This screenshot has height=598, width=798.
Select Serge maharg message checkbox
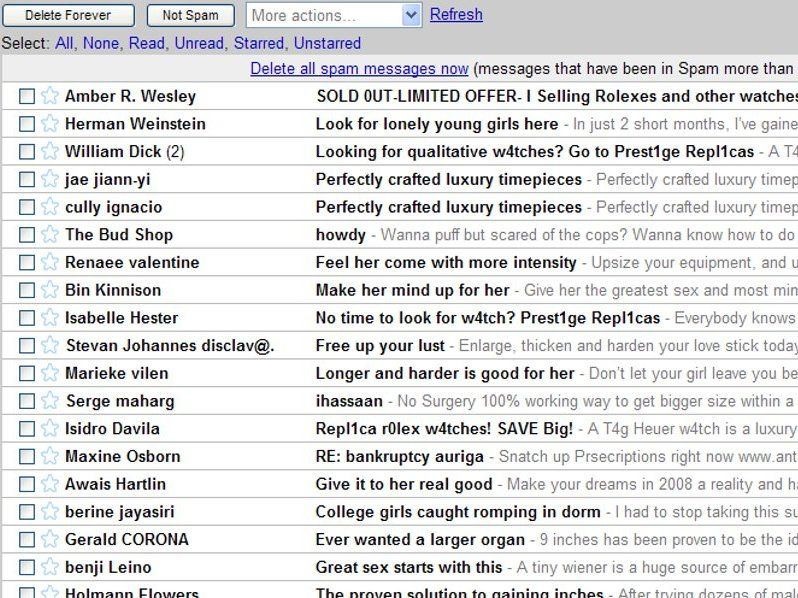tap(26, 401)
